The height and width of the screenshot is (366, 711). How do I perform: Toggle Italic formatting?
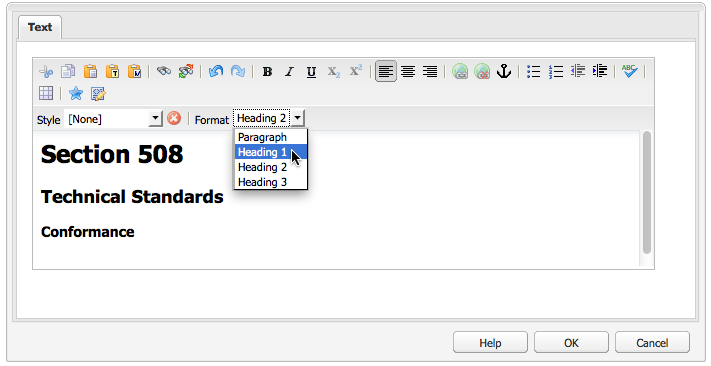point(289,72)
